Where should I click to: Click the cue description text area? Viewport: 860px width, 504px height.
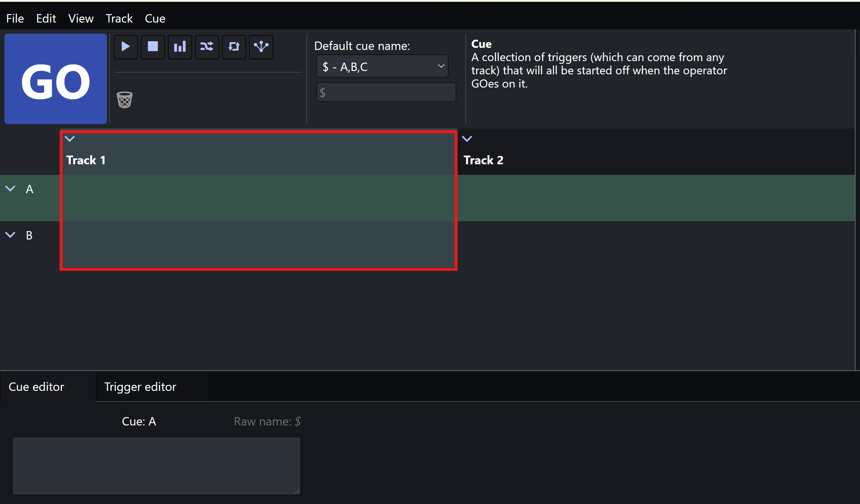click(157, 466)
